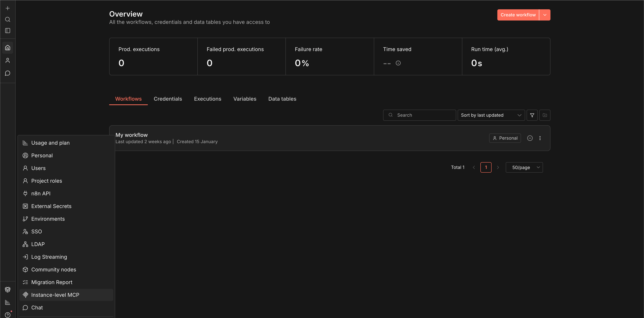The width and height of the screenshot is (644, 318).
Task: Click the help question mark icon
Action: [x=7, y=314]
